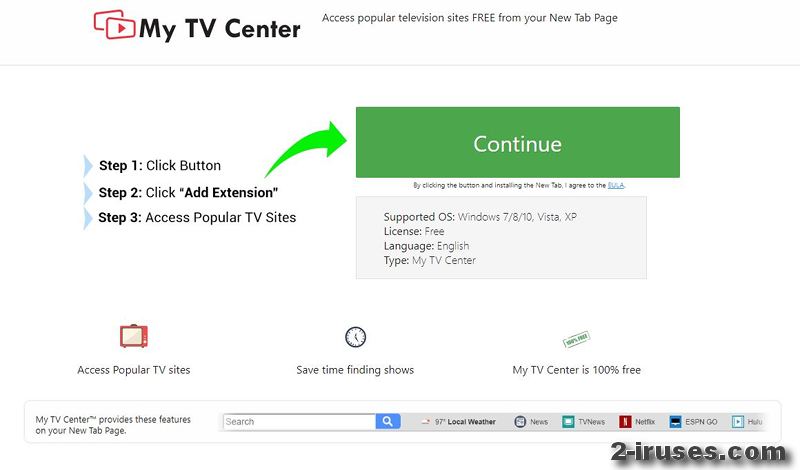Click the green Continue button
Screen dimensions: 800x470
[517, 142]
